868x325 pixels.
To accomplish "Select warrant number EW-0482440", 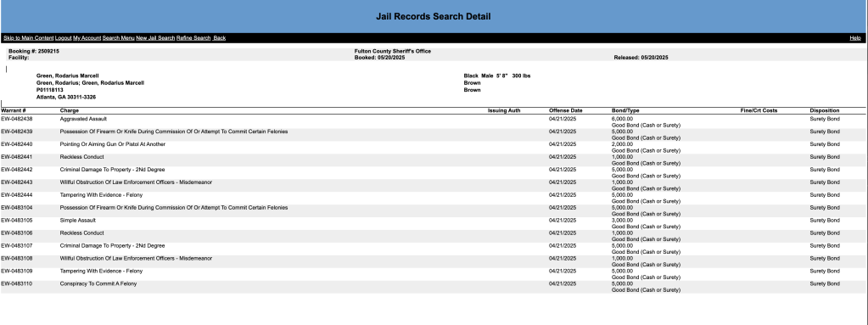I will tap(17, 144).
